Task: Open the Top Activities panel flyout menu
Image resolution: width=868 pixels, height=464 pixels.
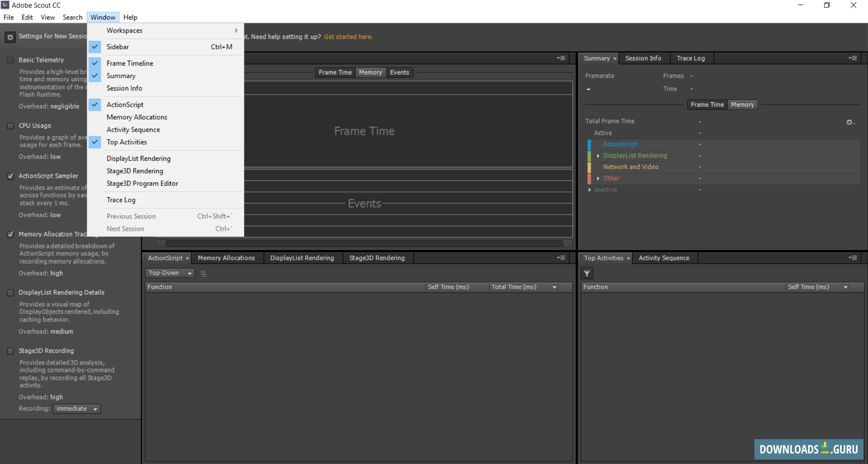Action: (x=853, y=258)
